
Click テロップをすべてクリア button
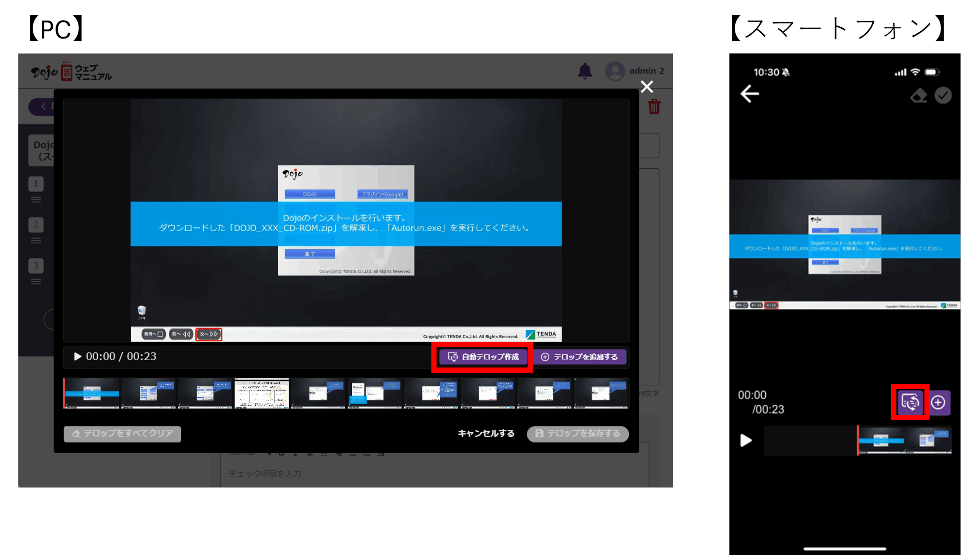pos(122,434)
